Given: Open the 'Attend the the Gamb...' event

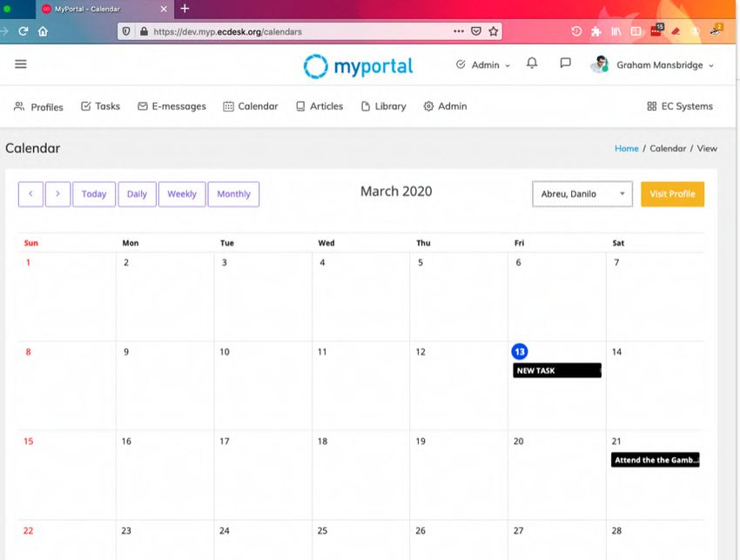Looking at the screenshot, I should coord(655,460).
